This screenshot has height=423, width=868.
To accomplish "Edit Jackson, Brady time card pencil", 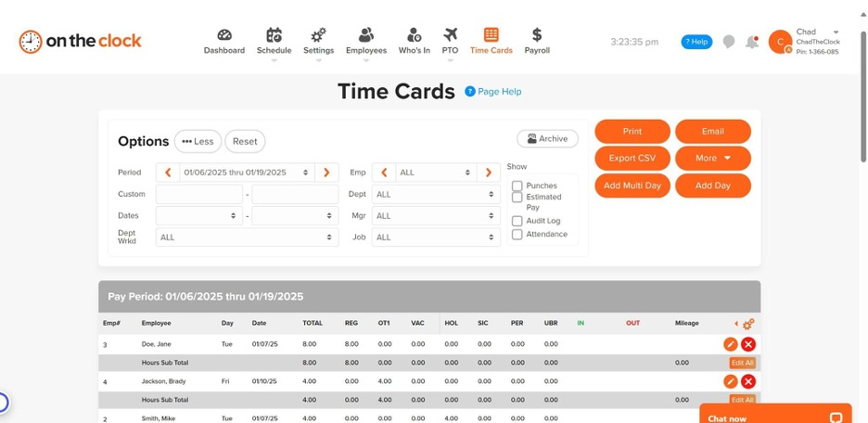I will (731, 381).
